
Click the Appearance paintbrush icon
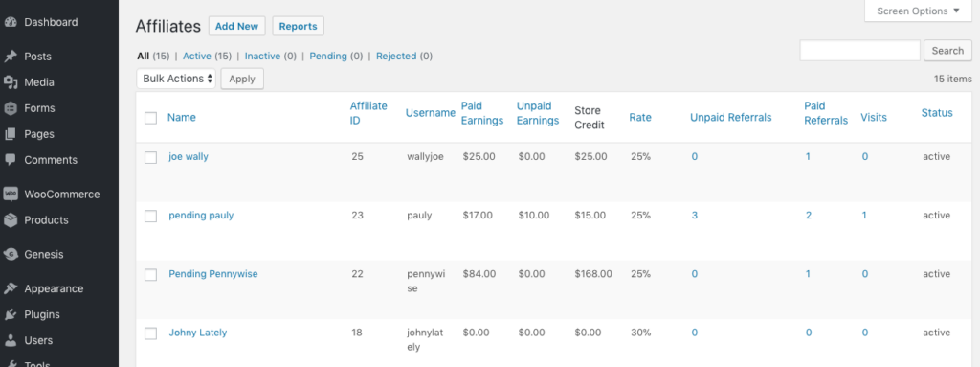10,288
